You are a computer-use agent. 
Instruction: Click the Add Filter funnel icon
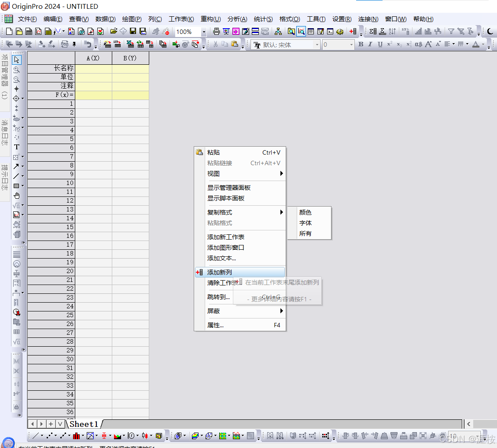tap(451, 31)
